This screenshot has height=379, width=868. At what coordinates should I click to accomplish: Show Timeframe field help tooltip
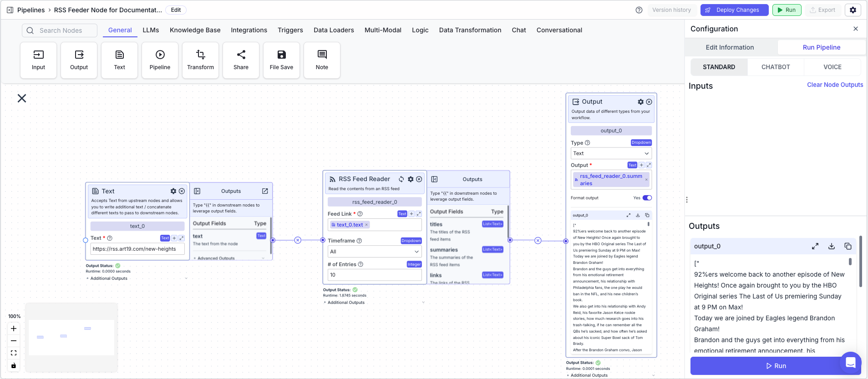(x=359, y=241)
